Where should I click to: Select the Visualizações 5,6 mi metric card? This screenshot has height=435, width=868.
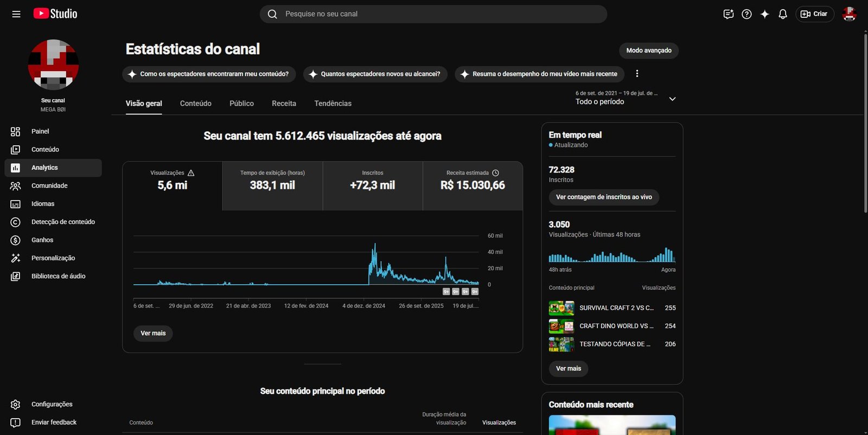[x=173, y=186]
